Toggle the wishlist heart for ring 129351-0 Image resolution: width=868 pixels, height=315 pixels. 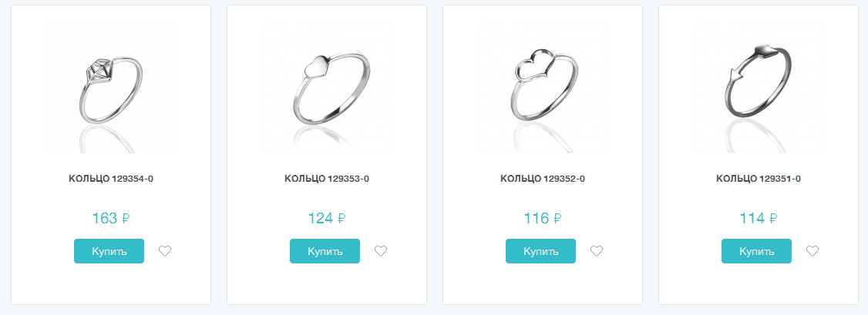click(812, 251)
